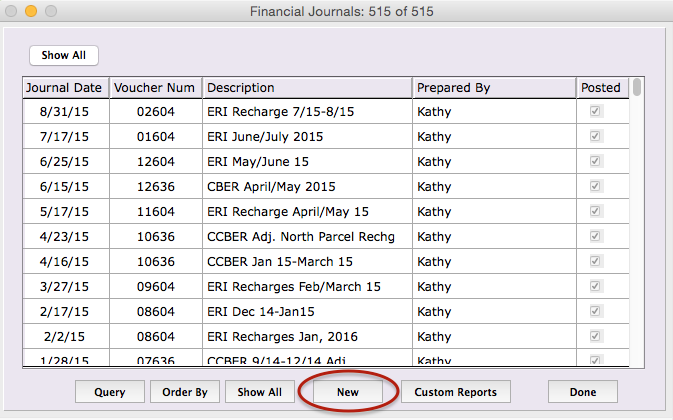Click the top Show All button
673x420 pixels.
pyautogui.click(x=64, y=55)
